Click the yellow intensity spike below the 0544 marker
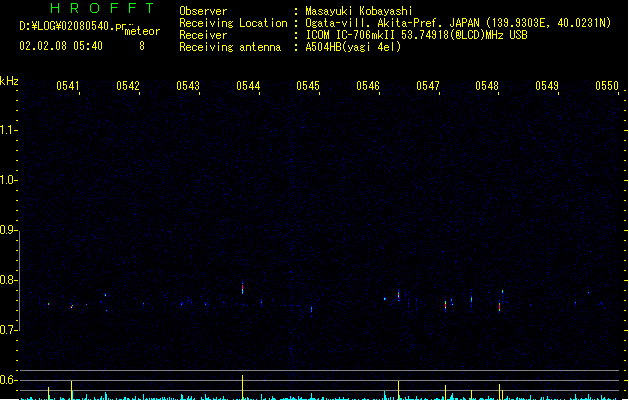The width and height of the screenshot is (629, 400). point(242,387)
